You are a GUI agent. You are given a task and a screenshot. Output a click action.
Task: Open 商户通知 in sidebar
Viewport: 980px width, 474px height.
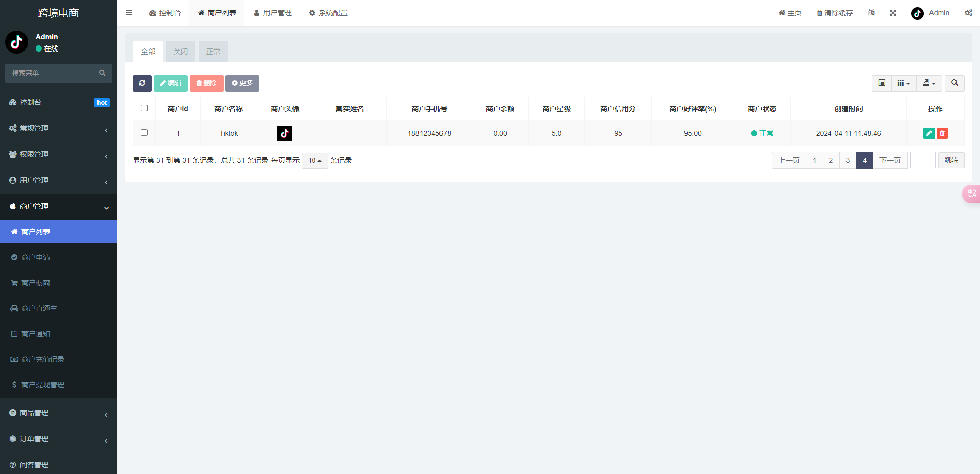(x=59, y=334)
